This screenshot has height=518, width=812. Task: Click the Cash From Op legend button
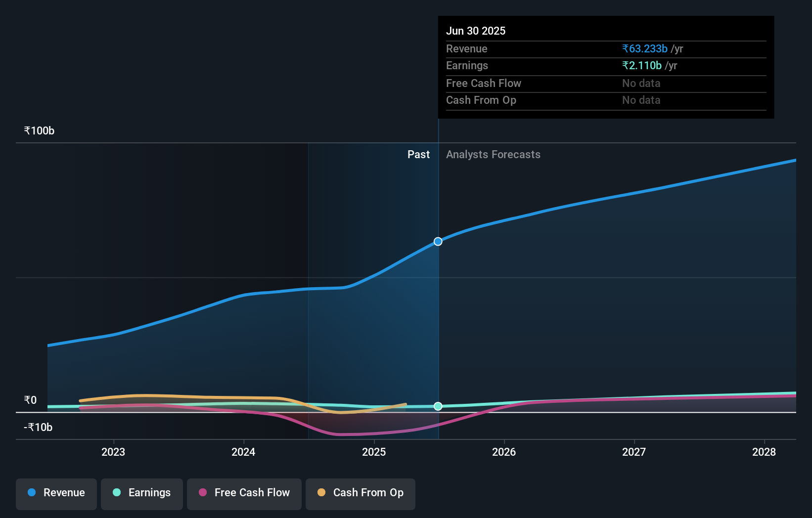[x=360, y=493]
